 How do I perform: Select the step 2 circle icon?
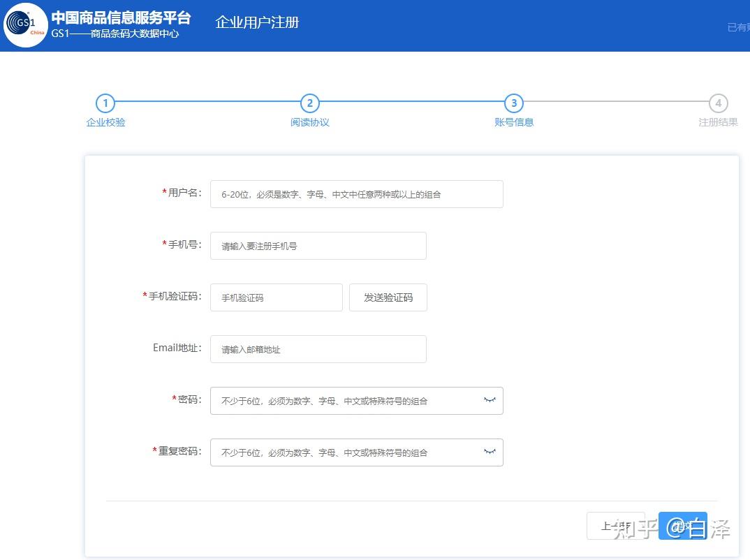click(309, 103)
